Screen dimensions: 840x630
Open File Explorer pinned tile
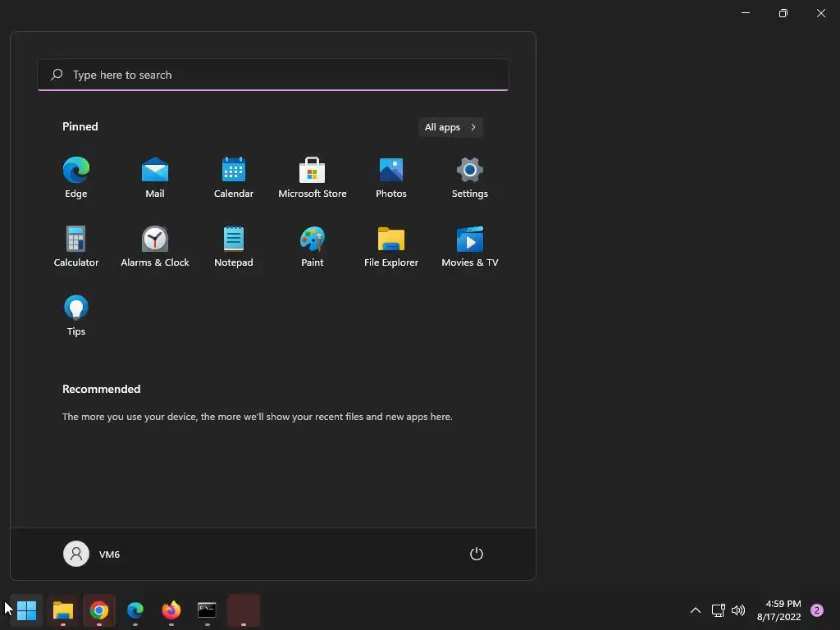[x=391, y=246]
